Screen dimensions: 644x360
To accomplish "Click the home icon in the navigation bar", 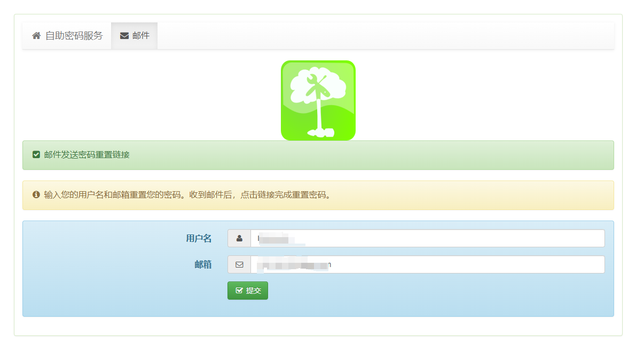I will click(x=36, y=36).
